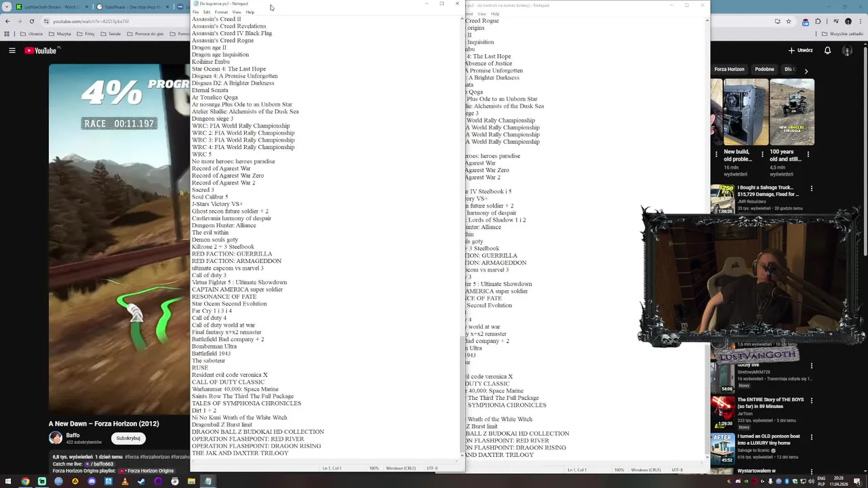Open Edit menu in Do kupienia ps3 Notepad
This screenshot has height=488, width=868.
click(207, 12)
